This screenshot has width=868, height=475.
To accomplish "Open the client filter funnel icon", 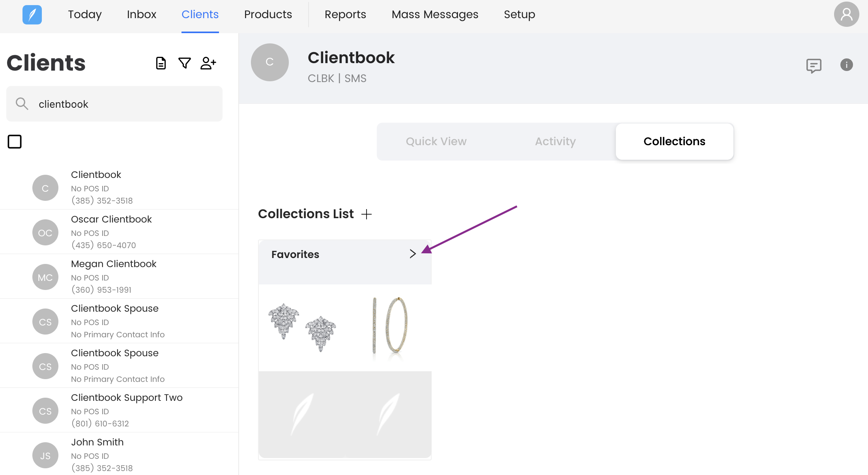I will coord(184,63).
